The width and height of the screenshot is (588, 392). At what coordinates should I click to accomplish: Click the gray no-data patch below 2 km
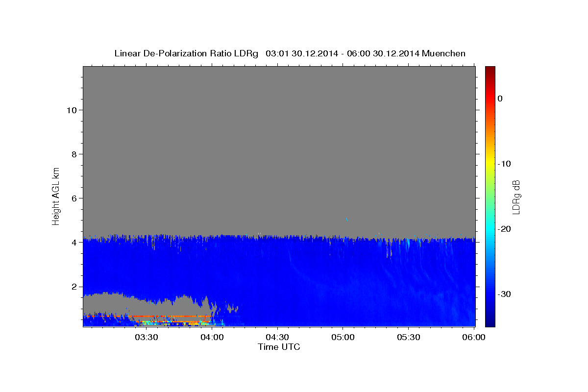click(x=147, y=304)
